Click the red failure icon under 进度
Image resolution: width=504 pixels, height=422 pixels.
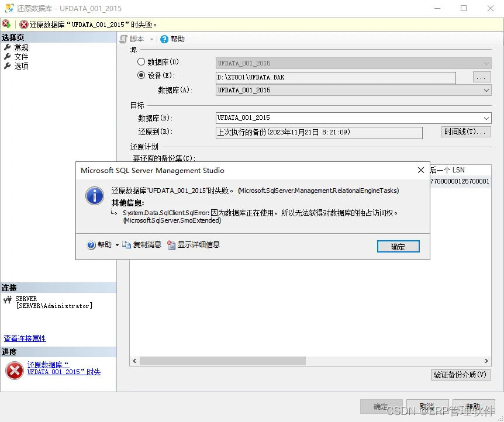point(15,370)
